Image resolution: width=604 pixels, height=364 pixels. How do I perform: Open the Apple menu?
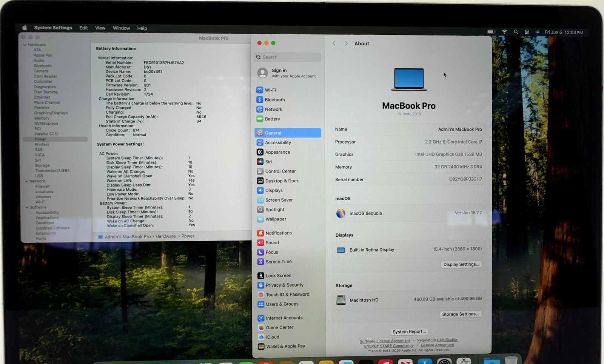point(25,28)
